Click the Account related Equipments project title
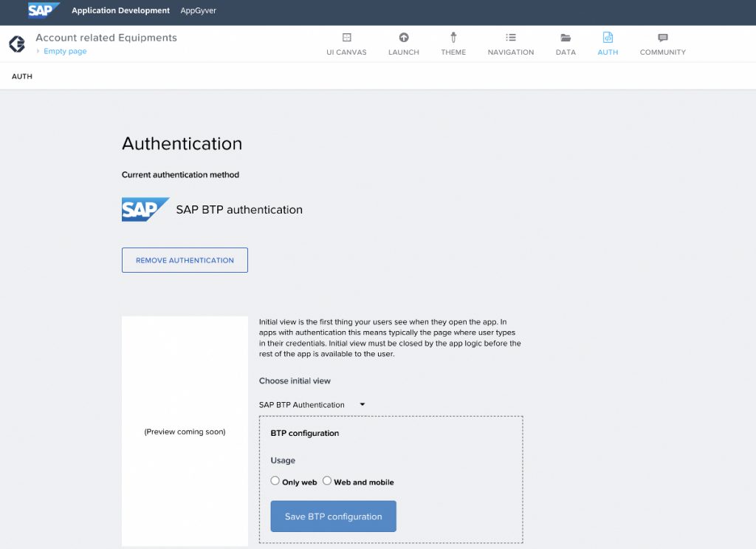 tap(106, 38)
